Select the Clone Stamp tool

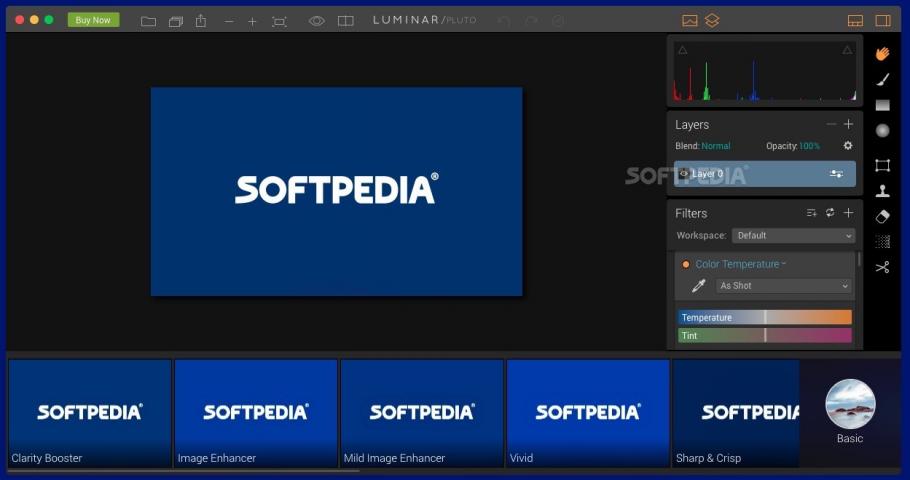(883, 190)
